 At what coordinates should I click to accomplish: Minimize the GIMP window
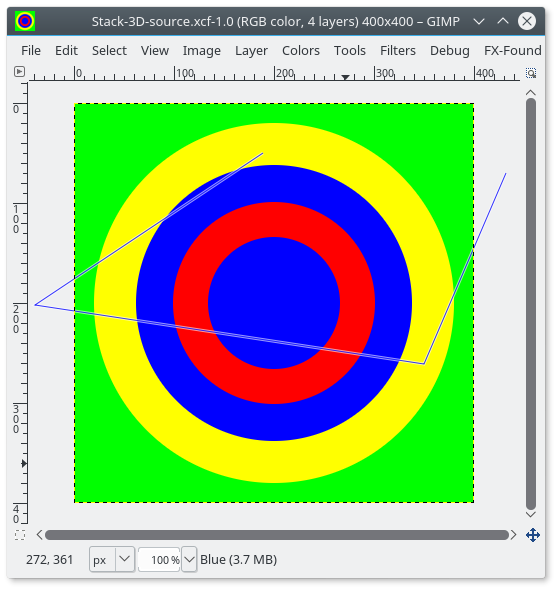click(x=479, y=21)
